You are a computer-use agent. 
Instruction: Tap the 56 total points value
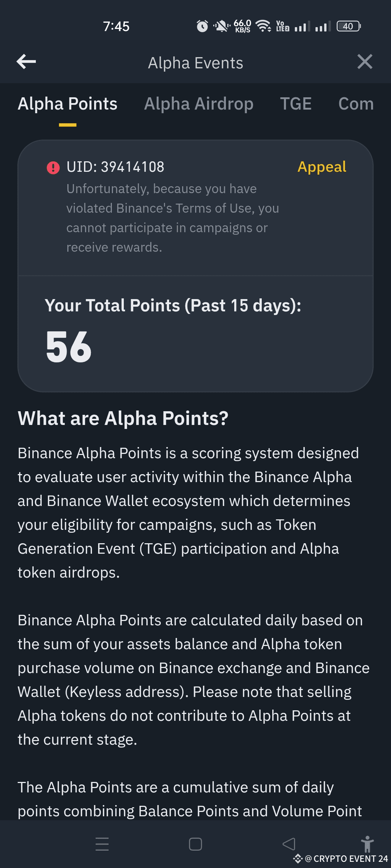(69, 347)
